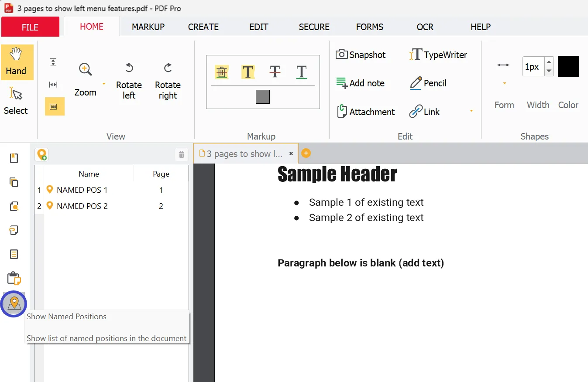Take a Snapshot
Image resolution: width=588 pixels, height=382 pixels.
[x=361, y=55]
